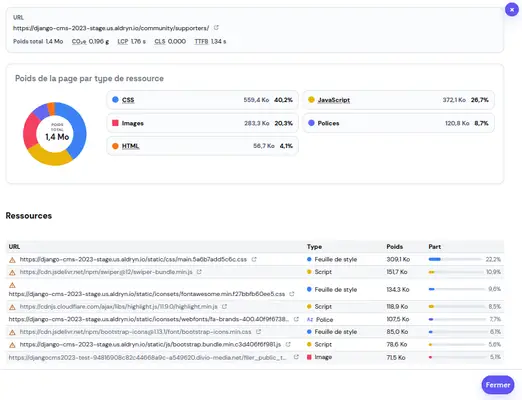The image size is (522, 400).
Task: Click warning icon beside bootstrap-icons.min.css
Action: coord(12,332)
